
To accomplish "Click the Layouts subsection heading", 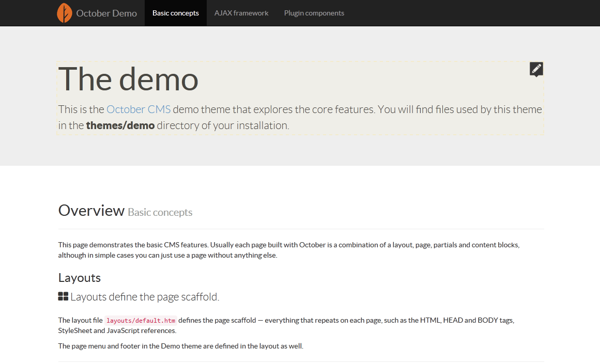I will point(80,278).
